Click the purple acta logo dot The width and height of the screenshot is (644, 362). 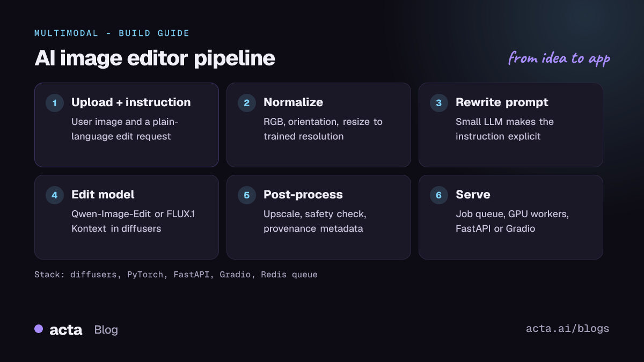pos(39,329)
